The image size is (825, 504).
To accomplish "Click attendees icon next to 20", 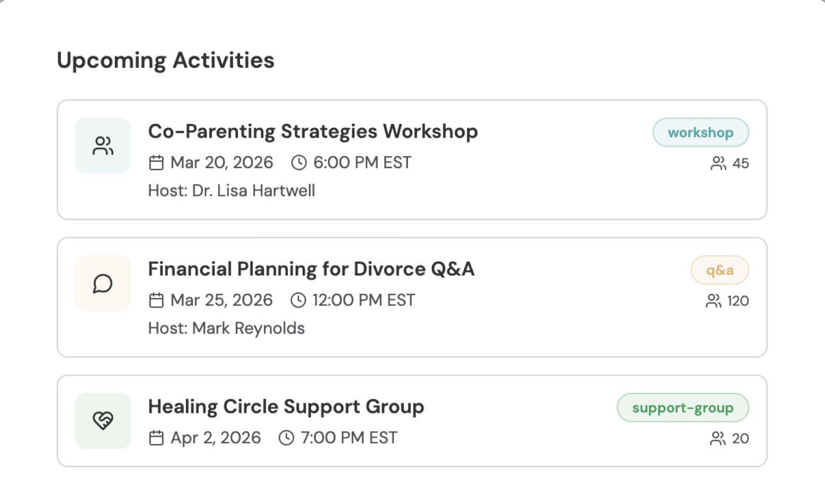I will point(717,438).
